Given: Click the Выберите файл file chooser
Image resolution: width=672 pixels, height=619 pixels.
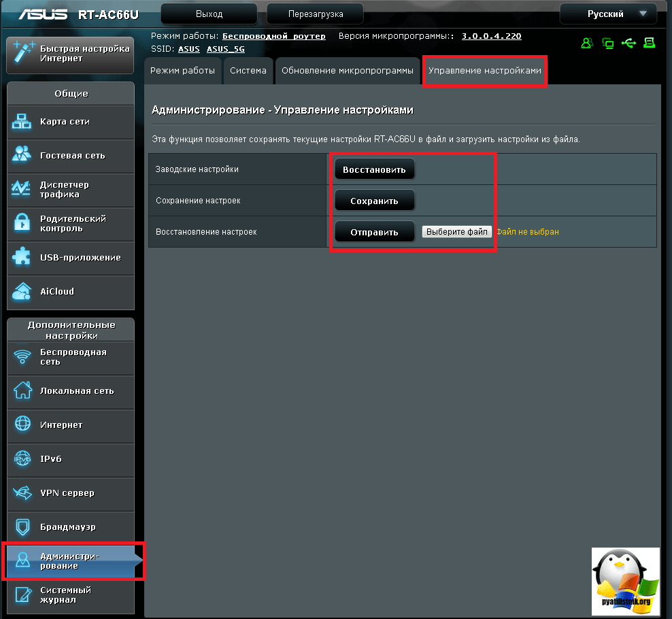Looking at the screenshot, I should pyautogui.click(x=457, y=232).
